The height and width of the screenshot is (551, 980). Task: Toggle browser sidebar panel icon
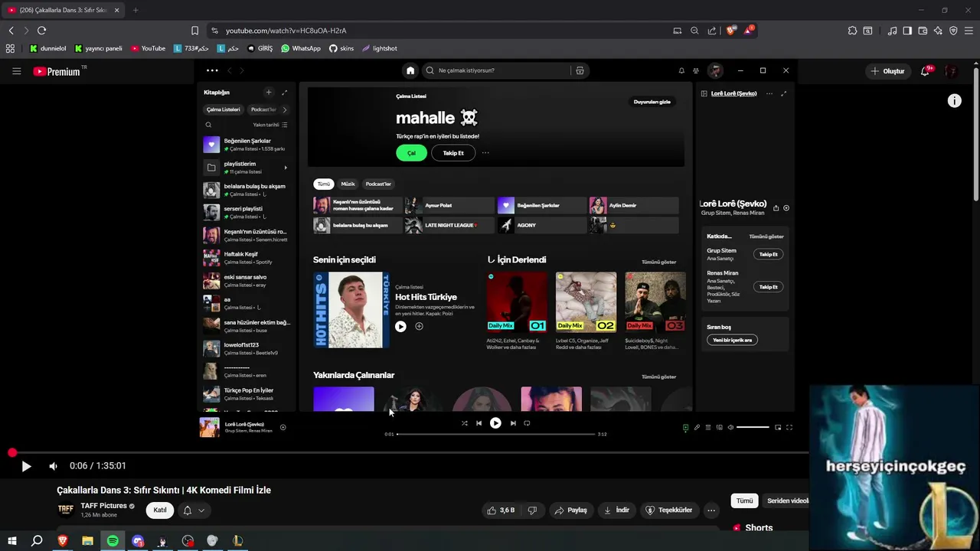[x=907, y=31]
